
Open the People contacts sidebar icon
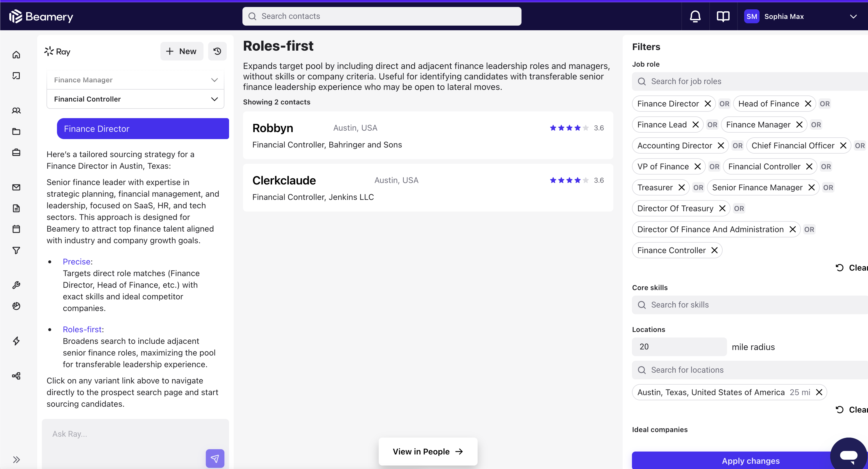tap(16, 111)
